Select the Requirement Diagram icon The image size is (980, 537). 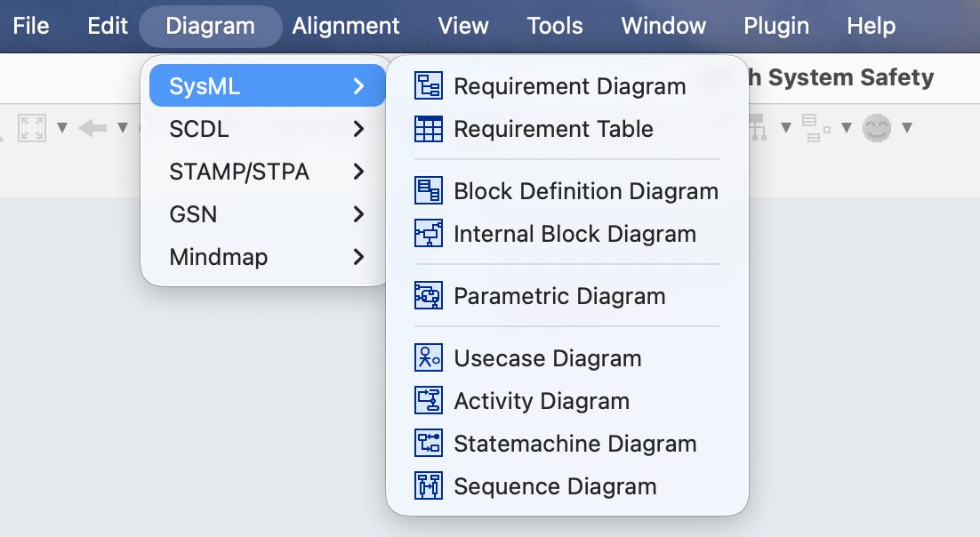coord(430,85)
